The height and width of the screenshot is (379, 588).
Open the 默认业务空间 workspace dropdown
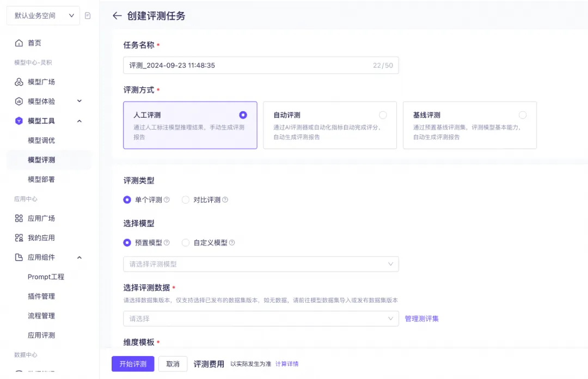[43, 16]
